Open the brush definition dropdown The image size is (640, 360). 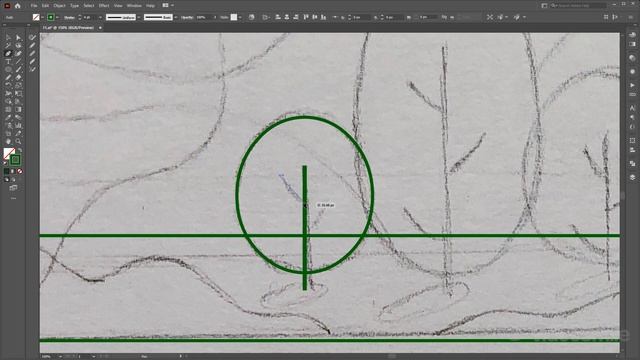176,17
